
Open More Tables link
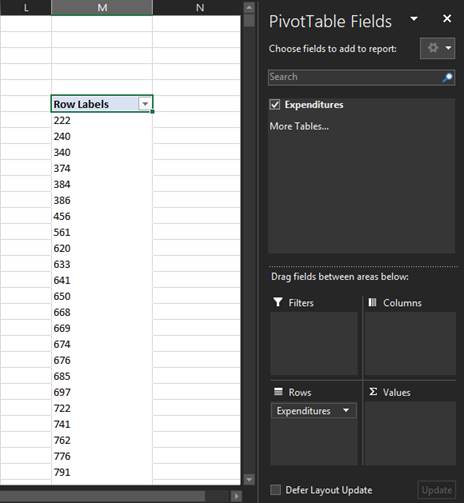299,126
